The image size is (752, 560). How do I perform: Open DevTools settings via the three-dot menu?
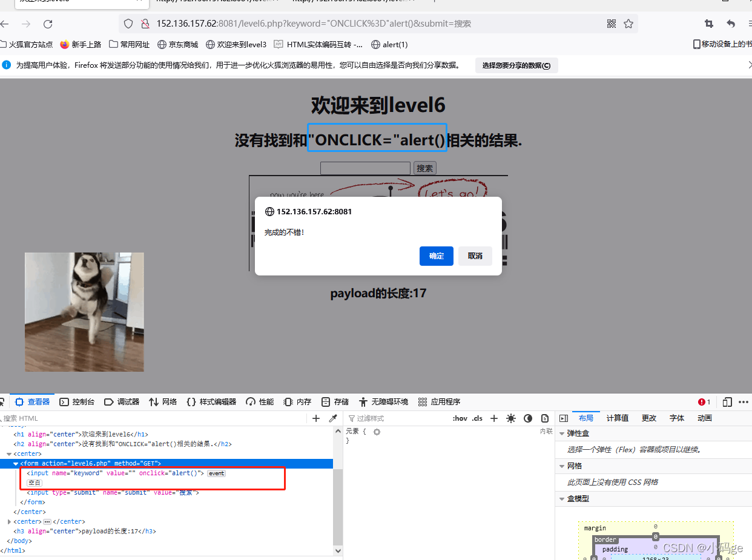point(744,401)
